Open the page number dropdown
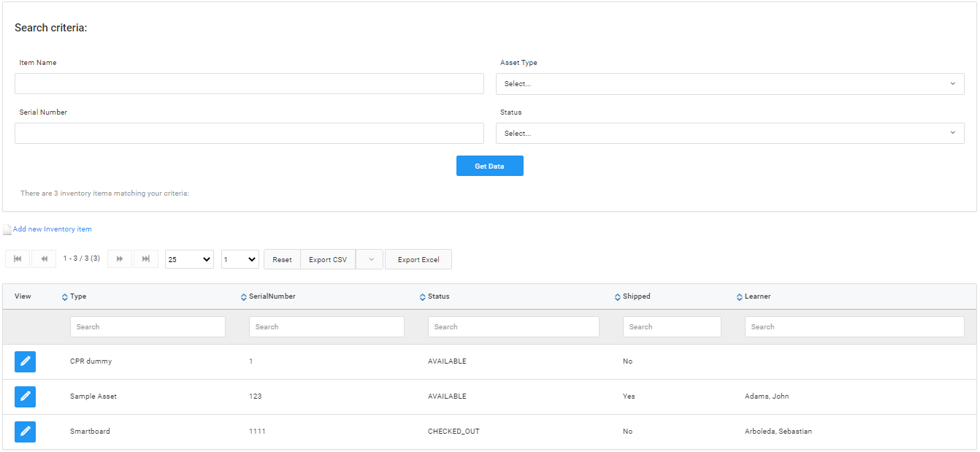The width and height of the screenshot is (980, 452). (x=240, y=259)
